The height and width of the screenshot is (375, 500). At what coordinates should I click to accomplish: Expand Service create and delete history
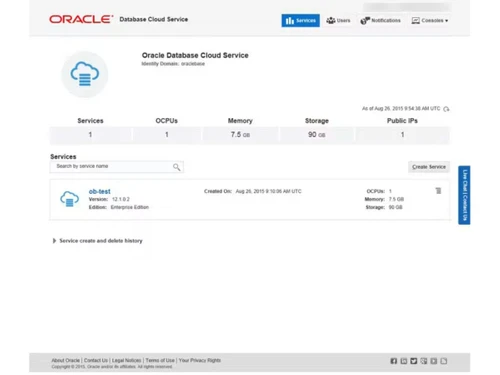tap(98, 241)
